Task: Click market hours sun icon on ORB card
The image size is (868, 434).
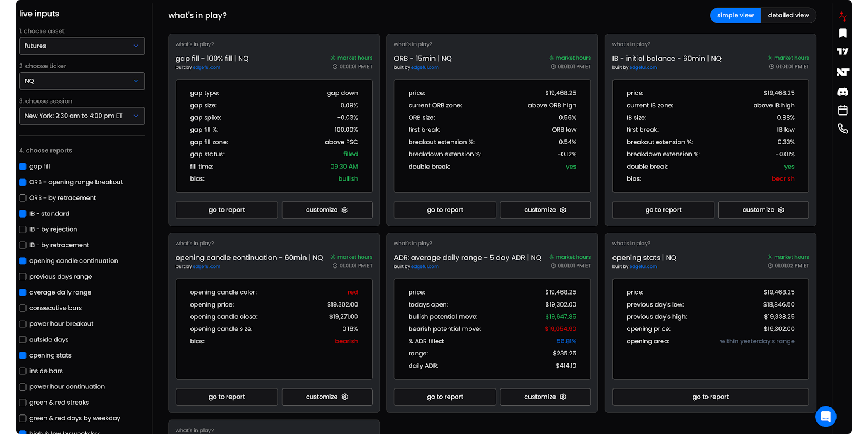Action: click(x=552, y=58)
